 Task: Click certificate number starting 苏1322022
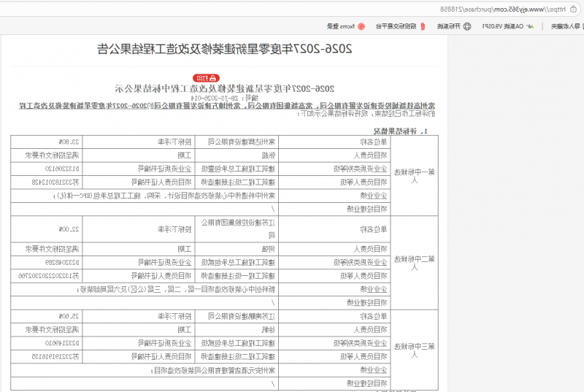pyautogui.click(x=49, y=276)
